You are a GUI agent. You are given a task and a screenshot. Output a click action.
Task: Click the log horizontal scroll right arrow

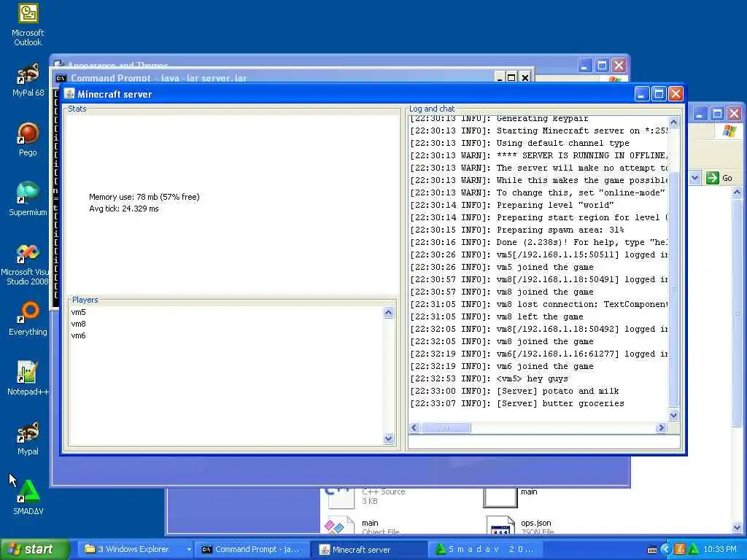(x=661, y=427)
